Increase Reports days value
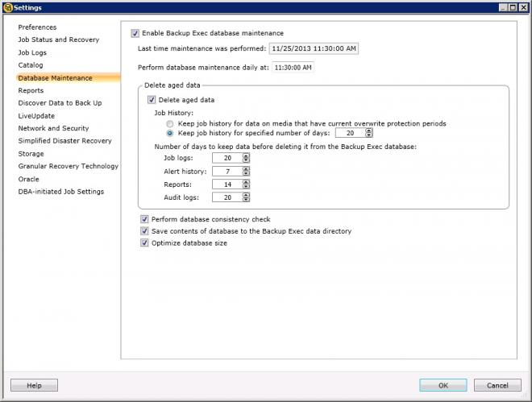 pyautogui.click(x=246, y=182)
